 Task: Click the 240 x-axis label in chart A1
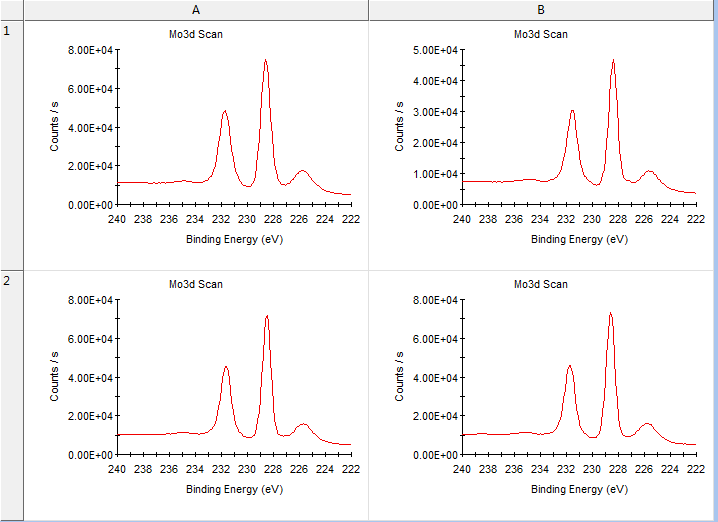coord(117,219)
